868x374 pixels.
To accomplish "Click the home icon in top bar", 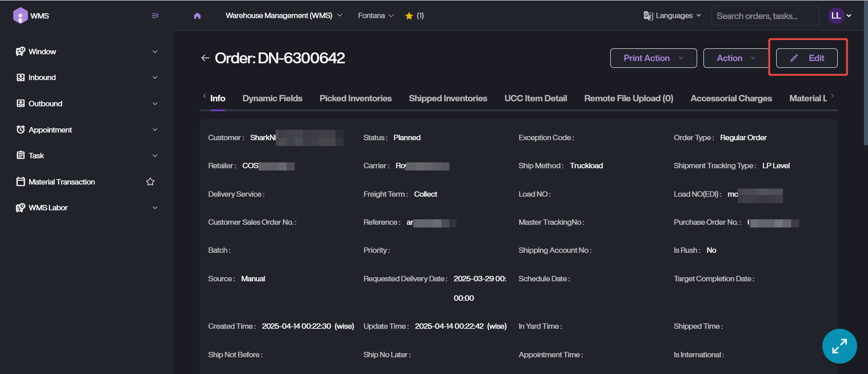I will tap(197, 16).
